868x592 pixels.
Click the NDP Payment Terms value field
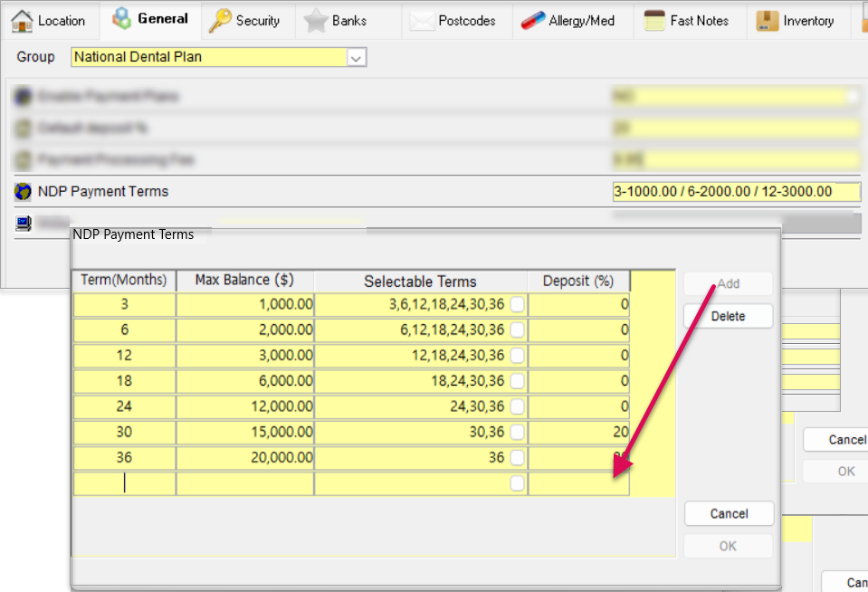point(736,192)
